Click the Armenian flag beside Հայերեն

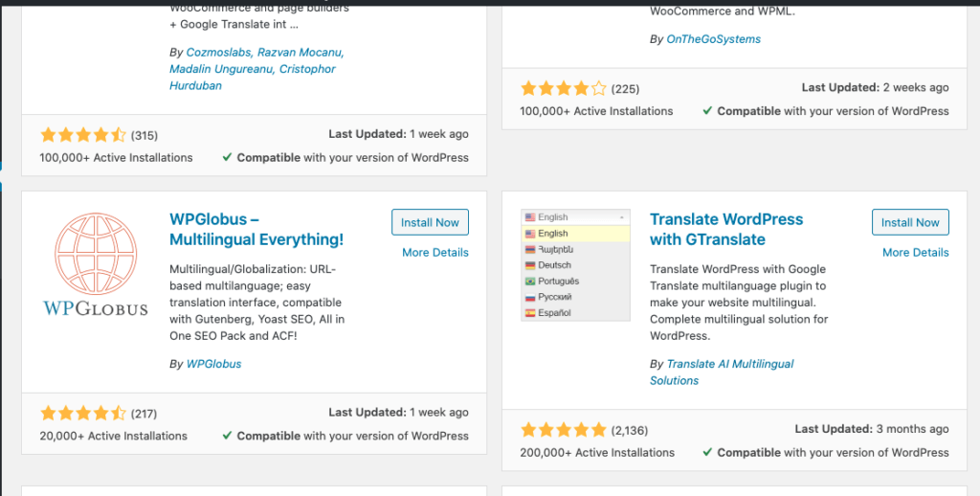pos(530,249)
